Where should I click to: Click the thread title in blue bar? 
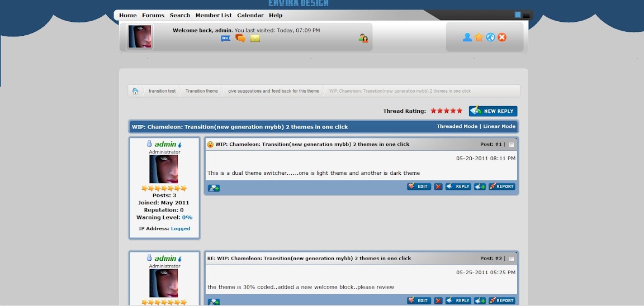(x=240, y=127)
